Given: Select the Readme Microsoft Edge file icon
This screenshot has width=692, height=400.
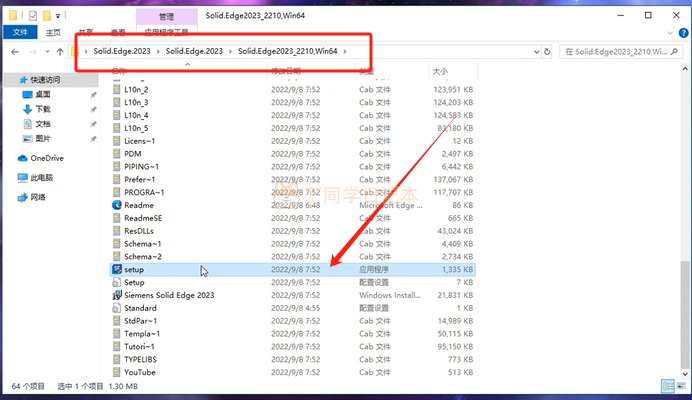Looking at the screenshot, I should (x=117, y=205).
